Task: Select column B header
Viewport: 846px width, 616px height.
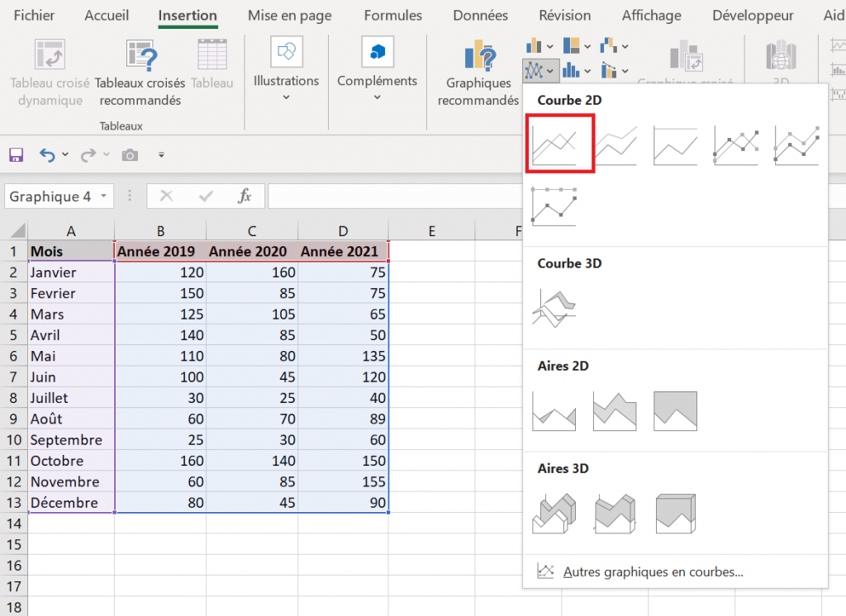Action: coord(160,231)
